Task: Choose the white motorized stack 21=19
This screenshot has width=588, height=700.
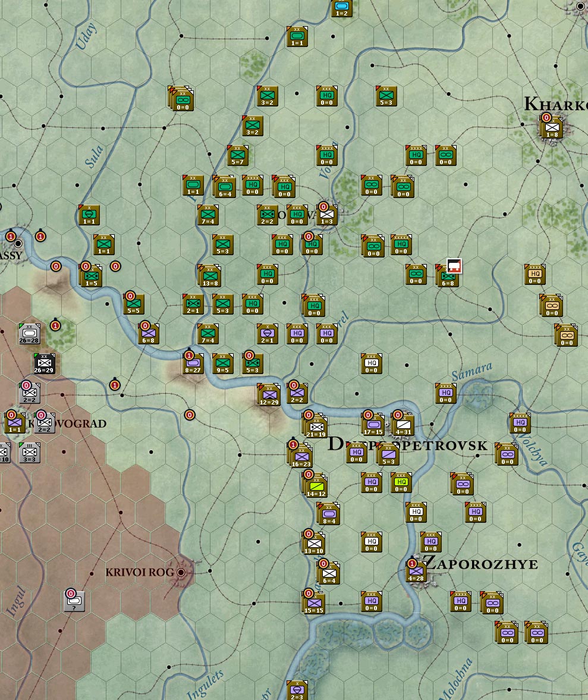Action: point(316,426)
